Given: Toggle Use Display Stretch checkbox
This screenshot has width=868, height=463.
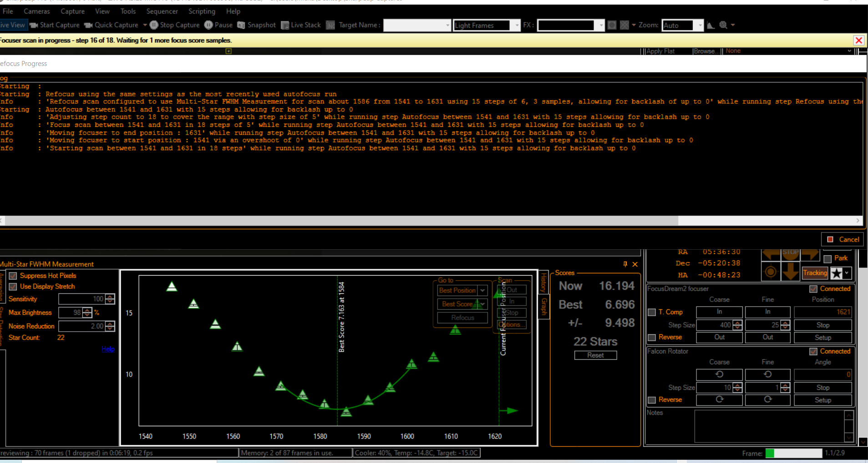Looking at the screenshot, I should point(13,287).
